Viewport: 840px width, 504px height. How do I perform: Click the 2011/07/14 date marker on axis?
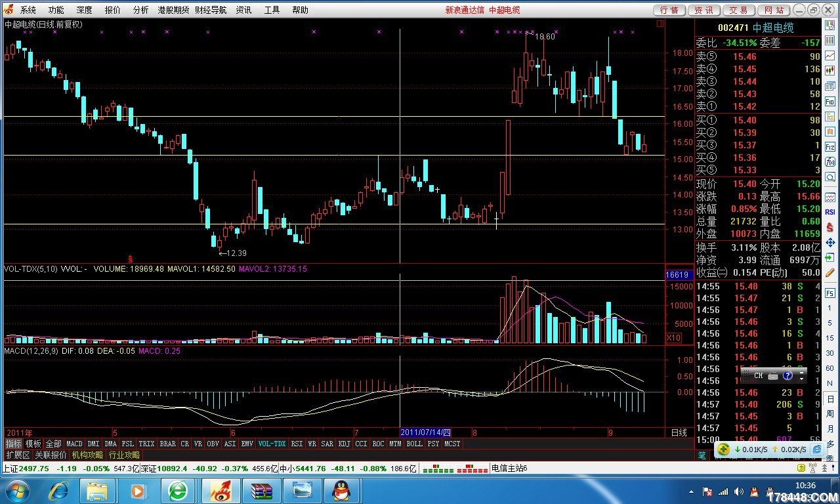(426, 432)
